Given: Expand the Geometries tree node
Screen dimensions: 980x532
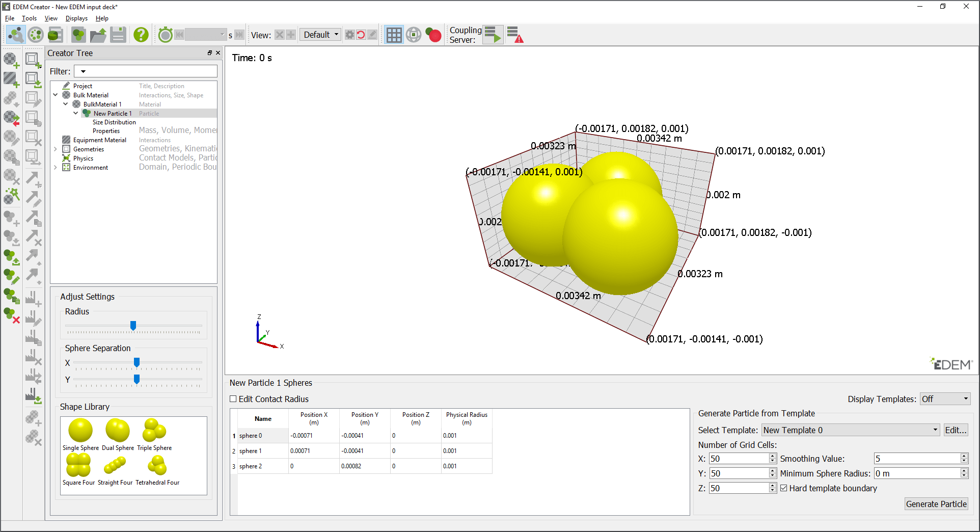Looking at the screenshot, I should 56,149.
